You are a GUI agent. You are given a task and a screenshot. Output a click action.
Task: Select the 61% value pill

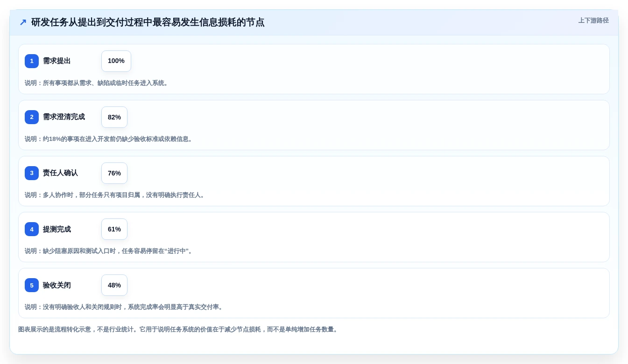(114, 229)
